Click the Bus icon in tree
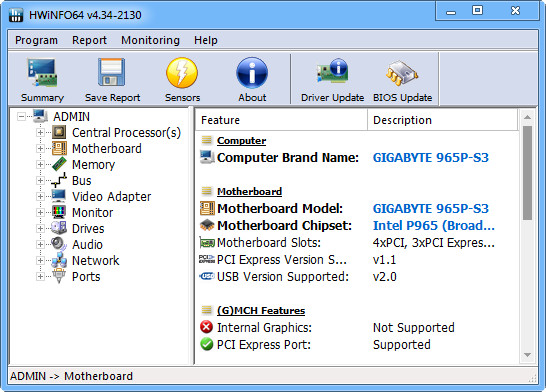546x392 pixels. tap(59, 180)
